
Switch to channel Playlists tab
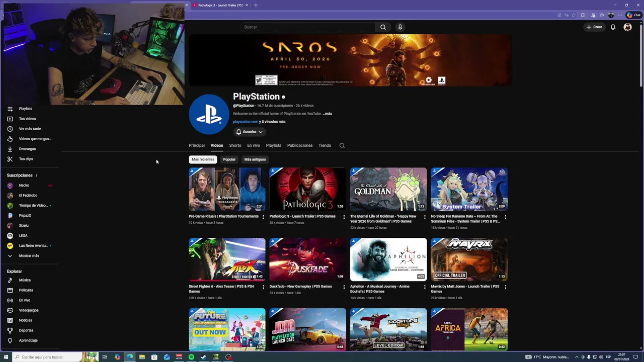274,145
